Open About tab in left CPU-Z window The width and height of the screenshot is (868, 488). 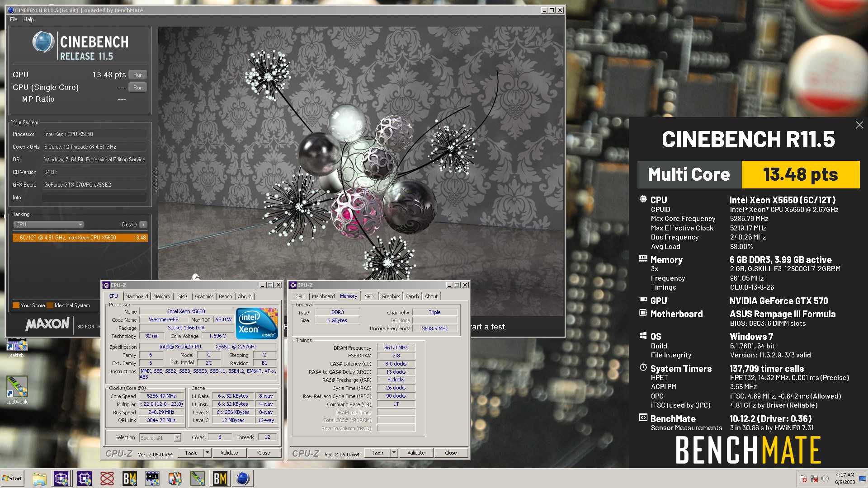[x=245, y=296]
